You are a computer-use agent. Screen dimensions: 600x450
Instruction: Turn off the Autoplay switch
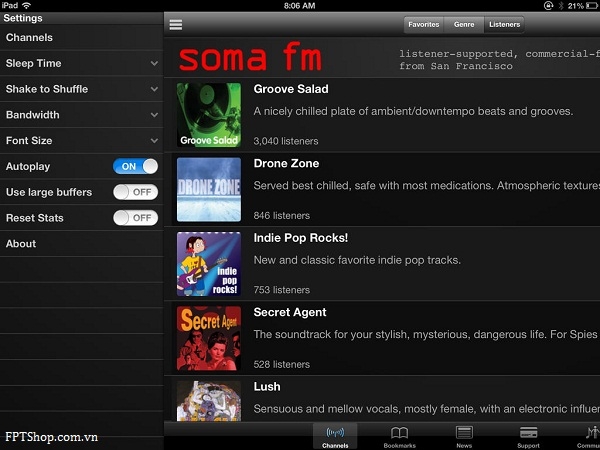click(x=135, y=166)
